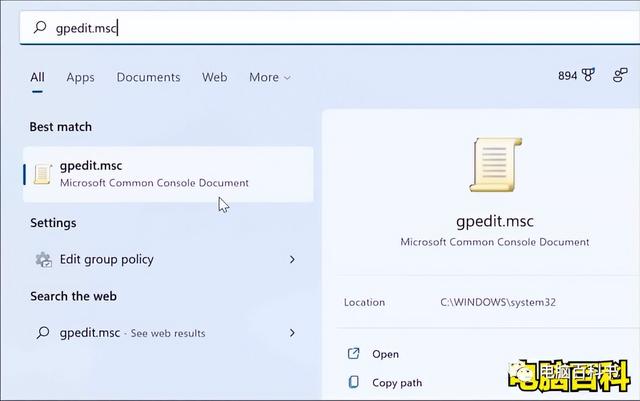This screenshot has width=640, height=401.
Task: Expand the More dropdown
Action: tap(270, 77)
